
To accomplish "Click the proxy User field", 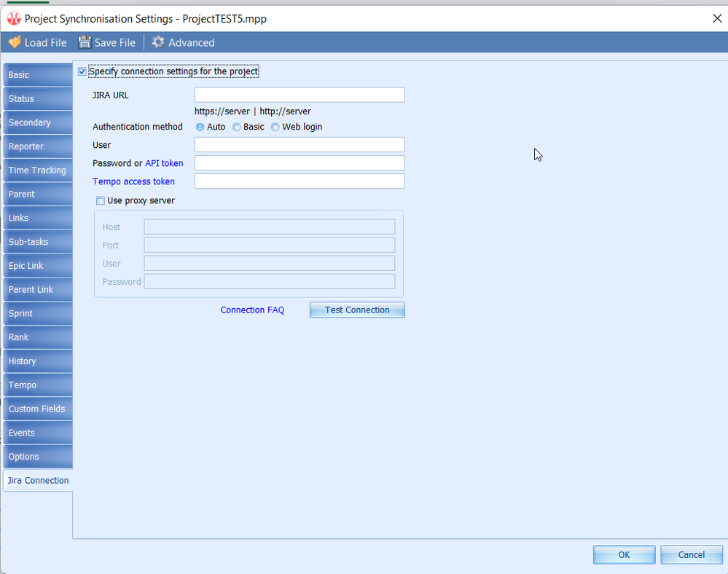I will 270,263.
